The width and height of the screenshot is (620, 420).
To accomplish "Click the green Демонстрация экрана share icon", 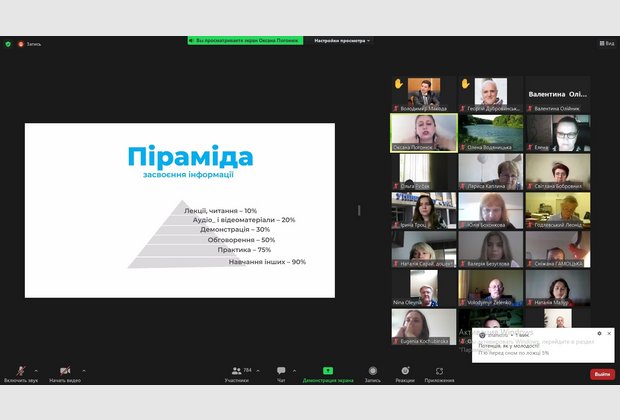I will (x=326, y=371).
